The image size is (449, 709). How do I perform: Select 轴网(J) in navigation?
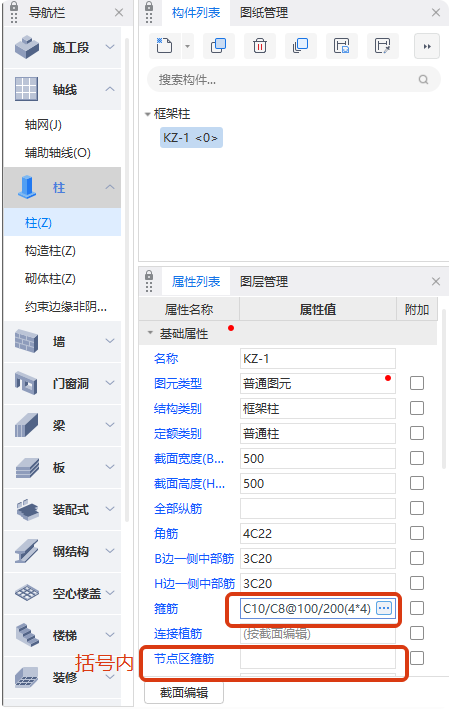[x=43, y=124]
